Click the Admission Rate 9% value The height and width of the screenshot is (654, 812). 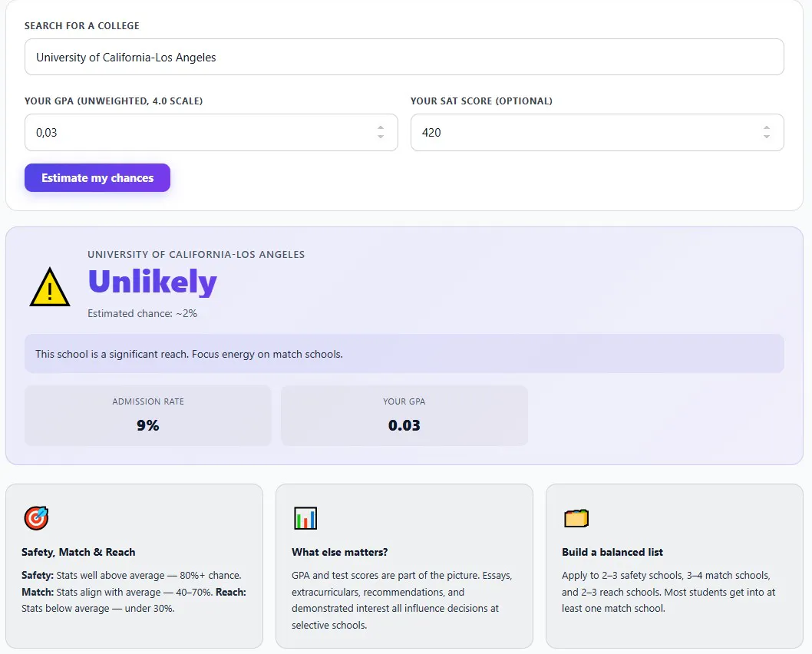coord(148,425)
